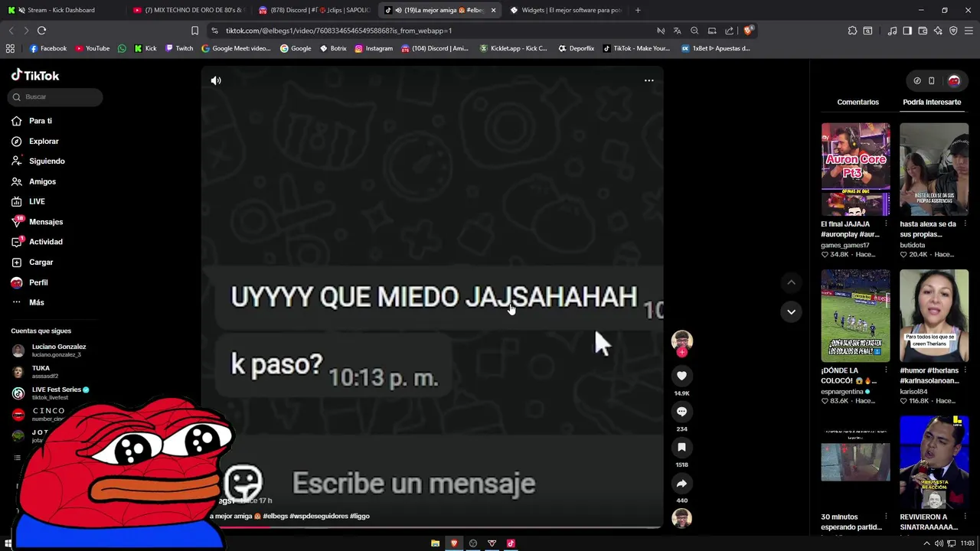The height and width of the screenshot is (551, 980).
Task: Click the Brave Shields lion icon
Action: pyautogui.click(x=748, y=31)
